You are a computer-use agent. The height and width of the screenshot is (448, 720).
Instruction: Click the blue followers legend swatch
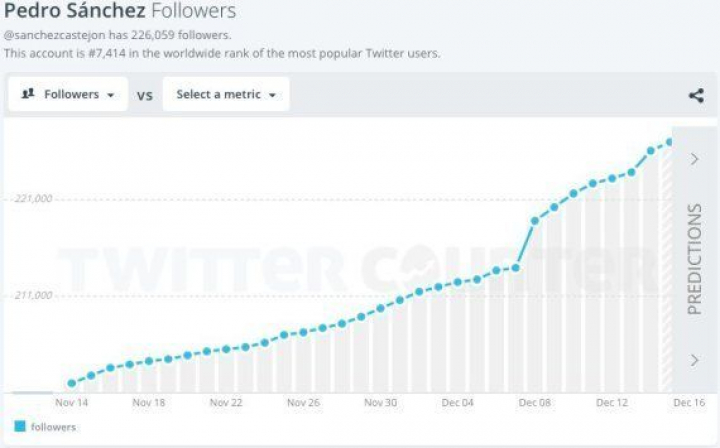(20, 427)
